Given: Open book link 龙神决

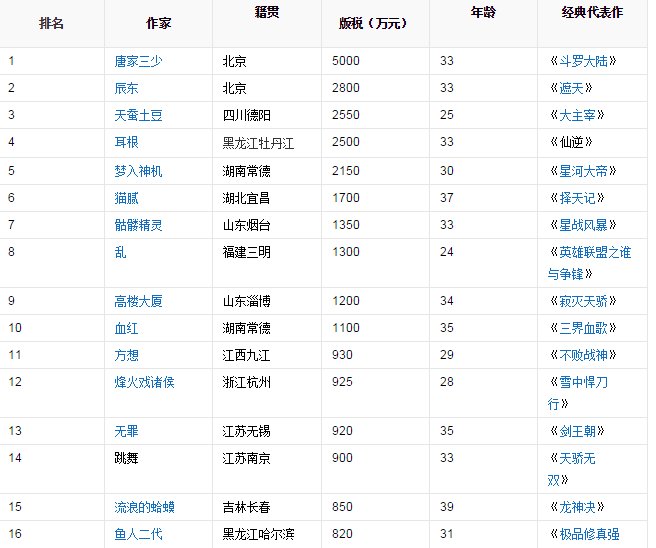Looking at the screenshot, I should pyautogui.click(x=577, y=507).
